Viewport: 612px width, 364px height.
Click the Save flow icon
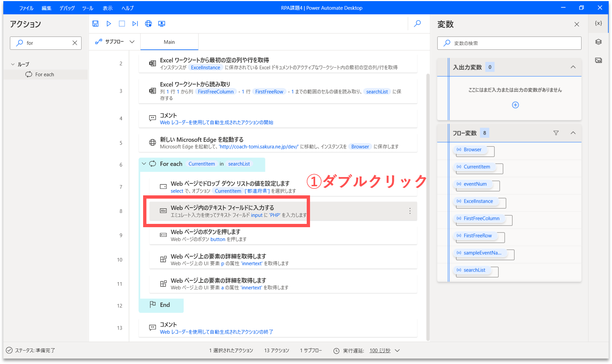[x=95, y=23]
